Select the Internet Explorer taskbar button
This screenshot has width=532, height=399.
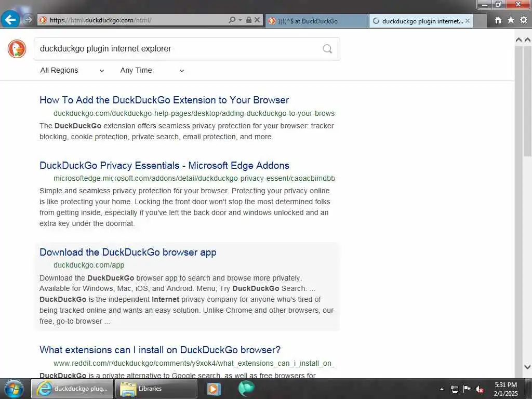72,389
